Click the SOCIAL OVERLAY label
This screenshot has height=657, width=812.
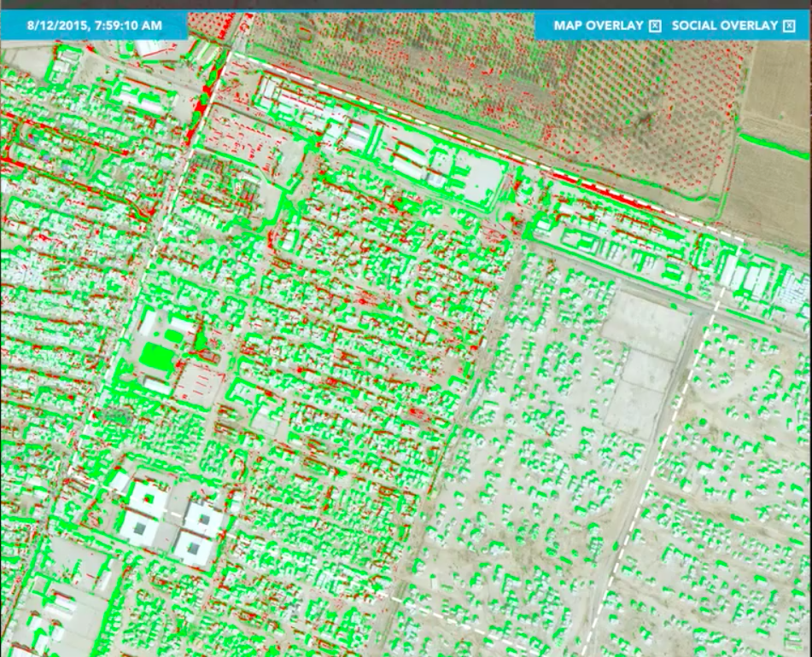[725, 26]
